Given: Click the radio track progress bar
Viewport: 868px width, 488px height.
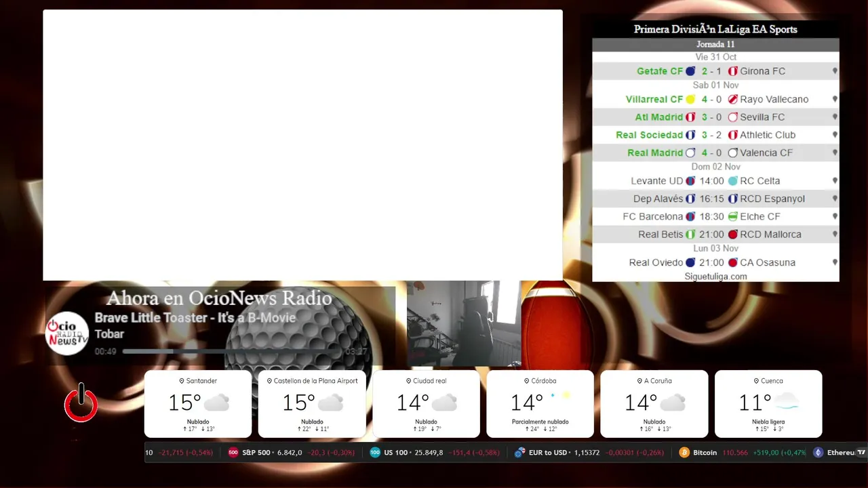Looking at the screenshot, I should click(x=233, y=352).
